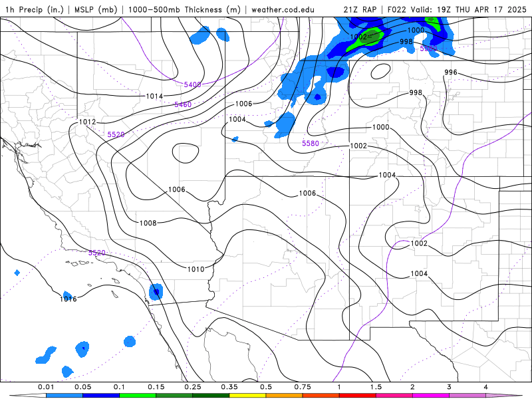The image size is (532, 399).
Task: Click the purple 5400 thickness label
Action: click(192, 84)
